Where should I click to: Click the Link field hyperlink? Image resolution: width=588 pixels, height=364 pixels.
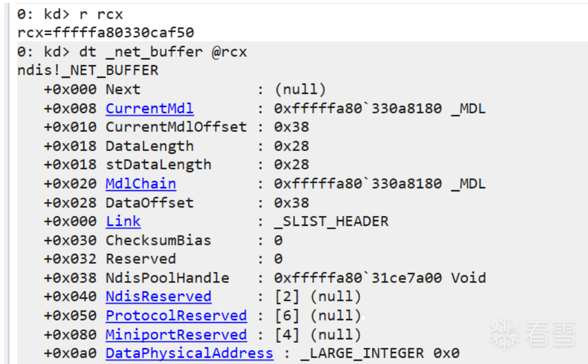tap(123, 221)
